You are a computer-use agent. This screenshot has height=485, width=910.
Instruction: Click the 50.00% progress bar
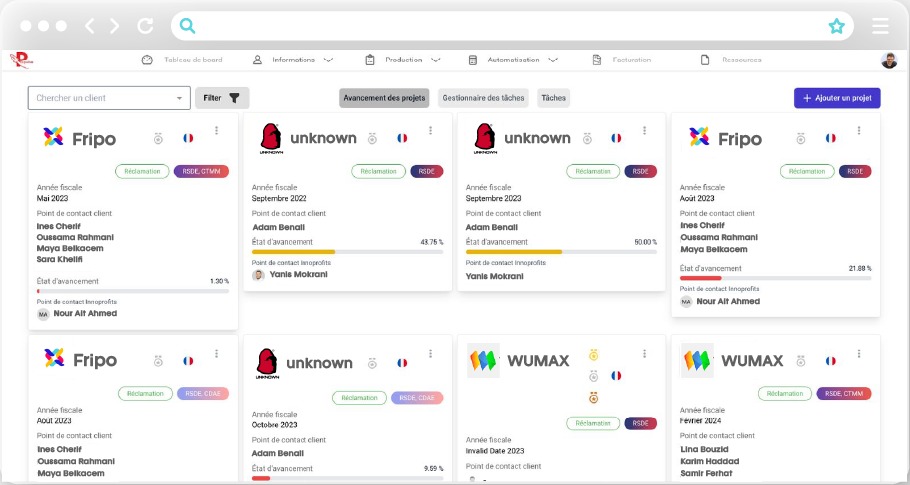coord(561,252)
